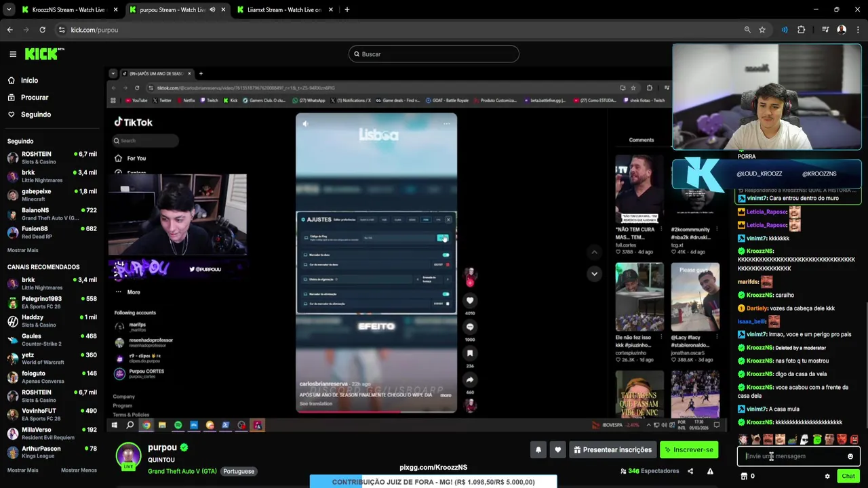The image size is (868, 488).
Task: Mute the purpou tab via speaker icon
Action: coord(212,10)
